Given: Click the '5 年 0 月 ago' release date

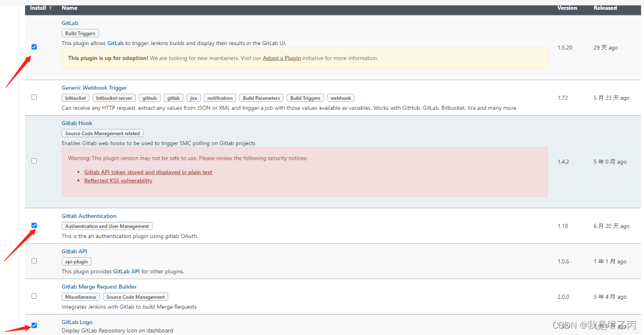Looking at the screenshot, I should 610,162.
